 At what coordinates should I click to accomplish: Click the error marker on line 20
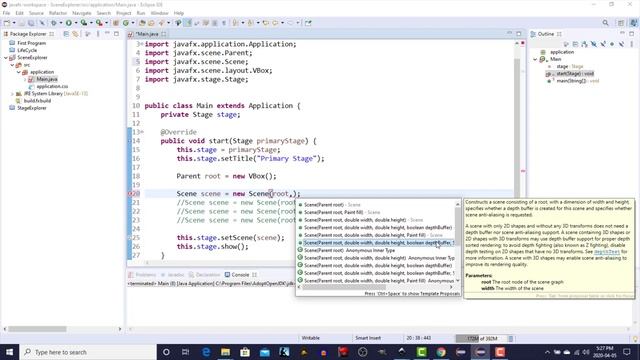coord(131,194)
